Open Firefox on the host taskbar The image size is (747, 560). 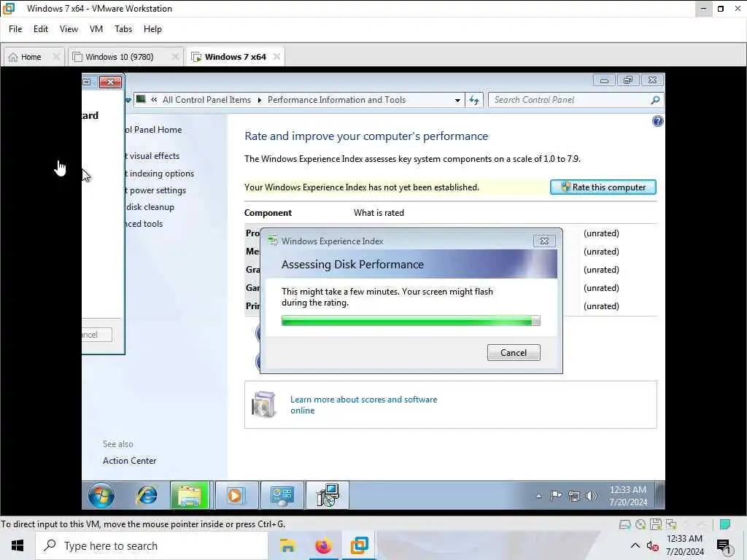tap(323, 545)
